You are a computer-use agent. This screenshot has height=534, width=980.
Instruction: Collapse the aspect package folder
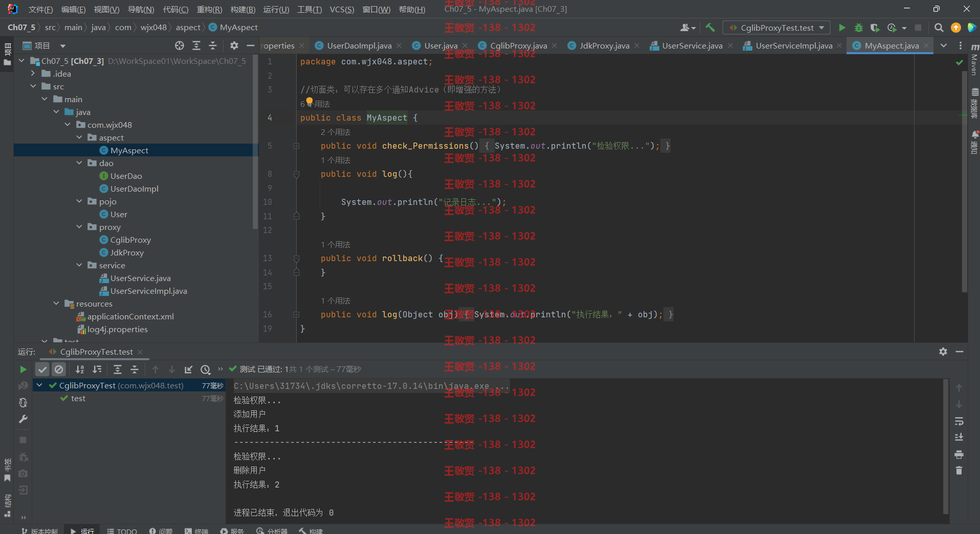(x=79, y=137)
